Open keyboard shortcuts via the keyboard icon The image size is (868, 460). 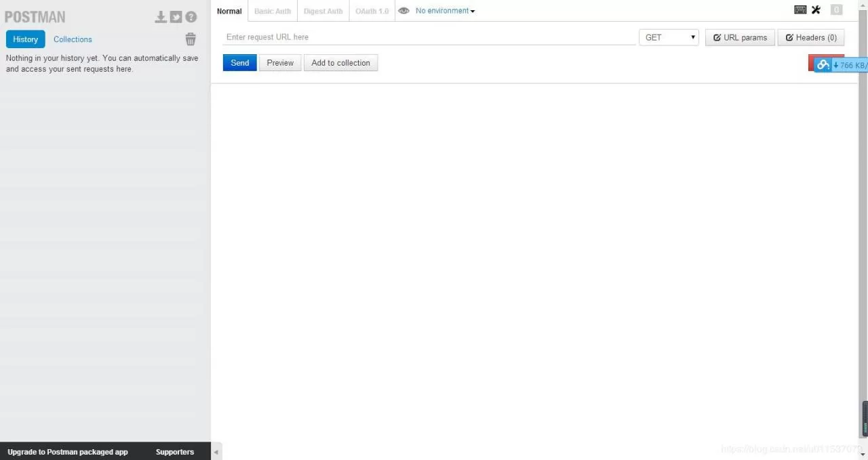point(800,10)
